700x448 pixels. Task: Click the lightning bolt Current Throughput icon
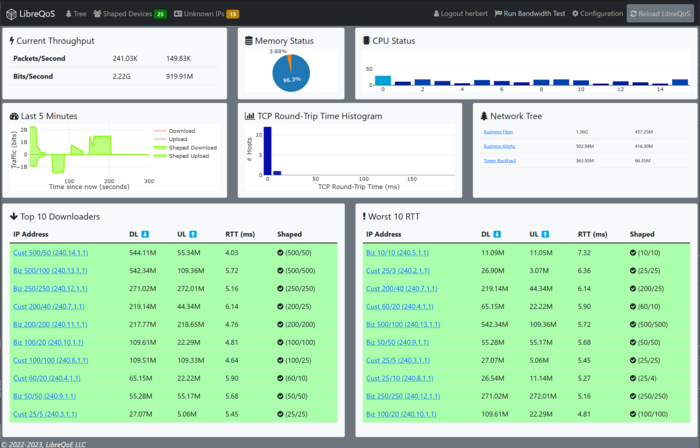tap(12, 41)
